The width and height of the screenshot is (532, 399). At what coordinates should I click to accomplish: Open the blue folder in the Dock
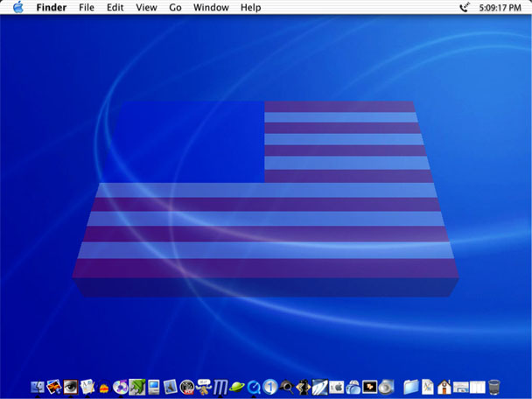411,387
